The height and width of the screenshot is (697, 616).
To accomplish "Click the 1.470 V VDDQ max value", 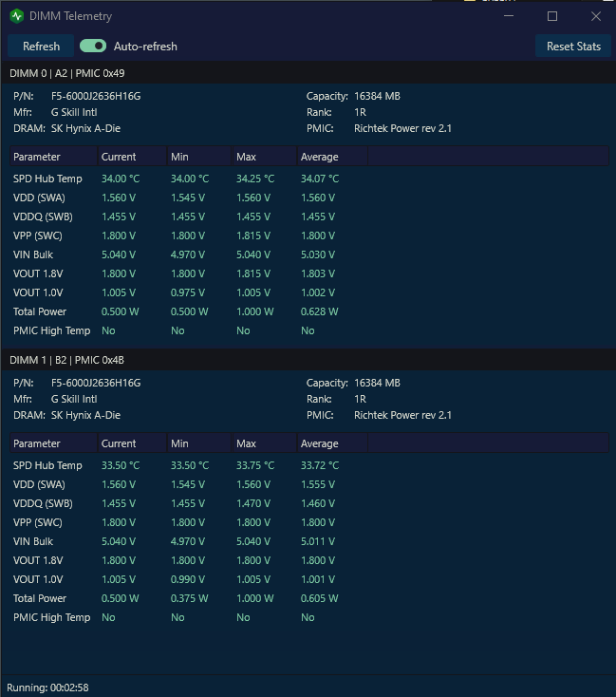I will tap(253, 503).
